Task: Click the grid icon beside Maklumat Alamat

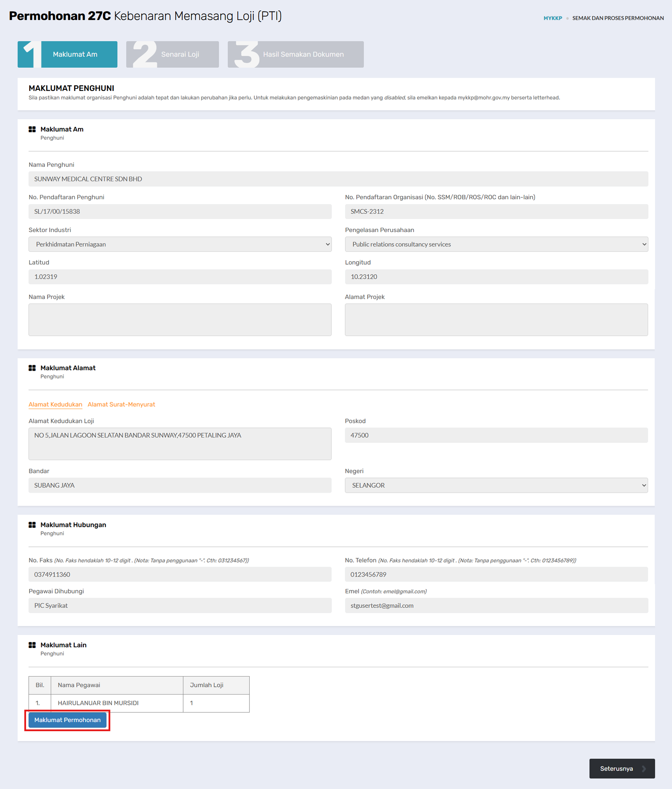Action: tap(32, 368)
